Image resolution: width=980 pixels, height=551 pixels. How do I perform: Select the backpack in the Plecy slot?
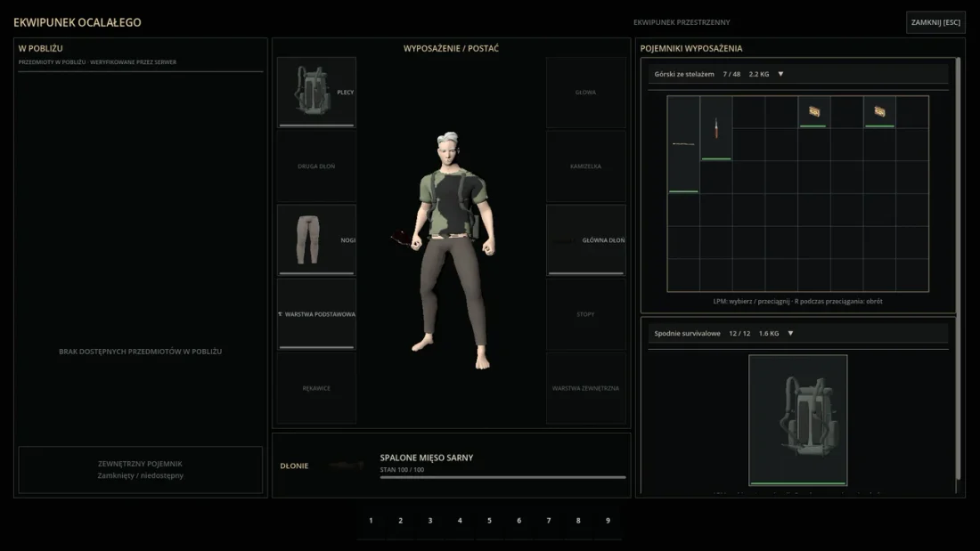(x=316, y=92)
